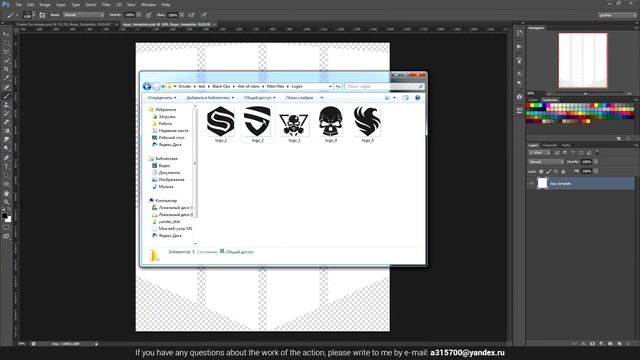The image size is (640, 360).
Task: Select the Eyedropper tool
Action: [6, 78]
